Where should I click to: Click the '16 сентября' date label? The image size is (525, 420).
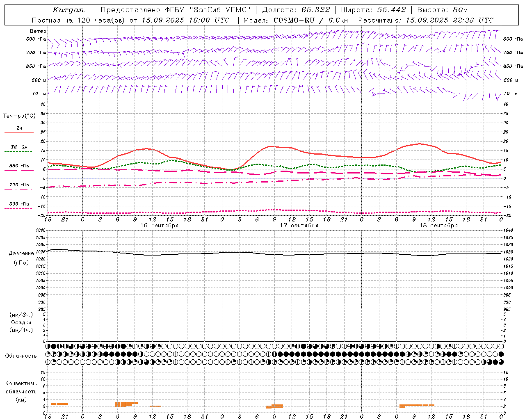pos(160,226)
